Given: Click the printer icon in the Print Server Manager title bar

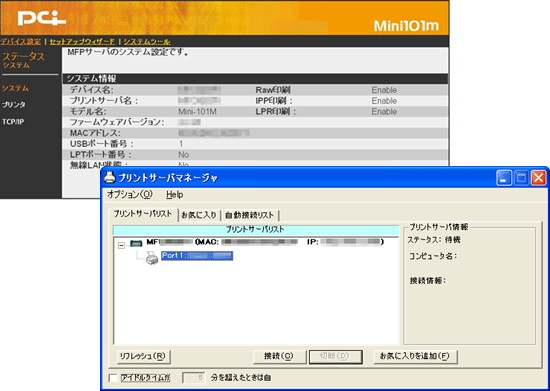Looking at the screenshot, I should click(x=110, y=177).
